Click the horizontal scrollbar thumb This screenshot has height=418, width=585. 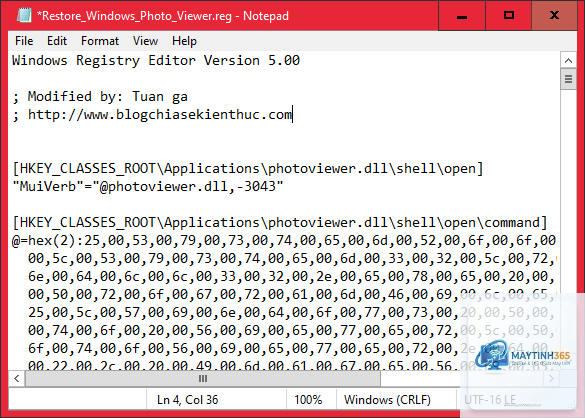pyautogui.click(x=203, y=378)
